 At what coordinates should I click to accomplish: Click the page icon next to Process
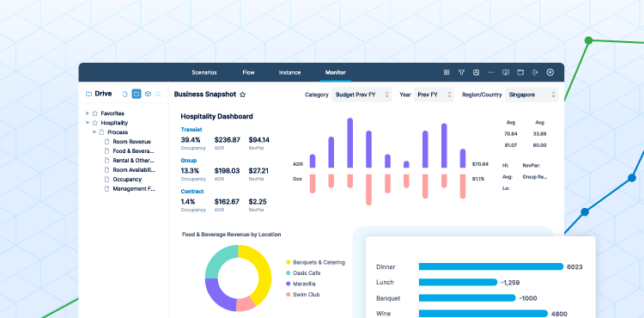click(101, 132)
